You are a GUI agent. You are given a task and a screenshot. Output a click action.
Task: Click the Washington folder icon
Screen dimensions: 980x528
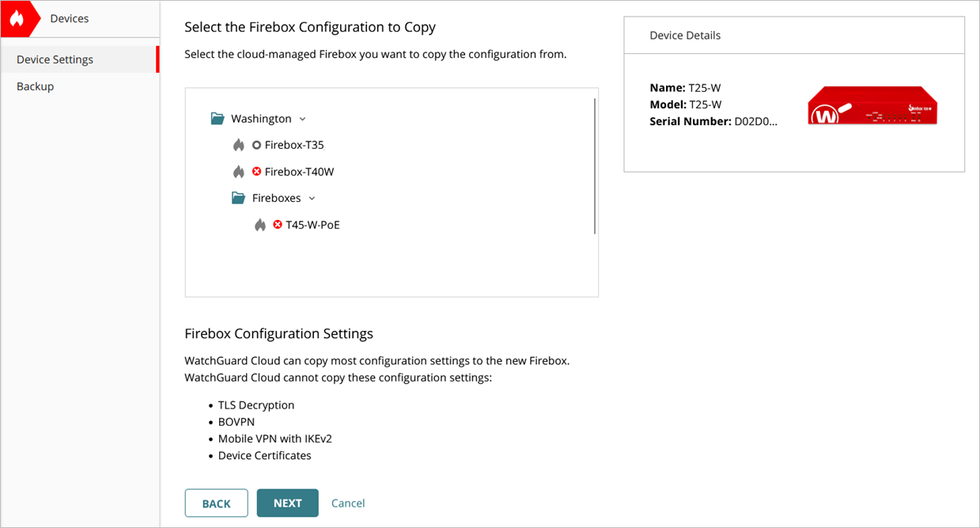point(218,117)
